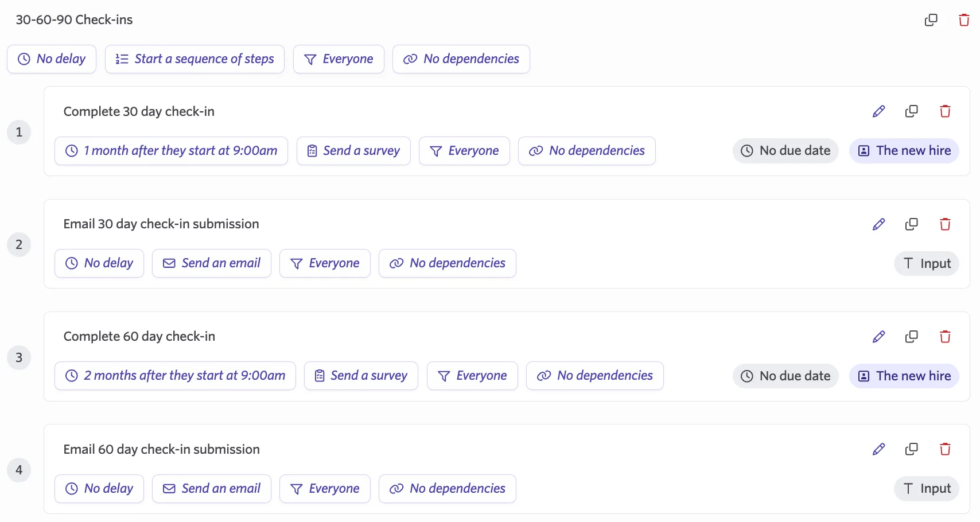The image size is (980, 522).
Task: Duplicate the Complete 30 day check-in step
Action: 911,111
